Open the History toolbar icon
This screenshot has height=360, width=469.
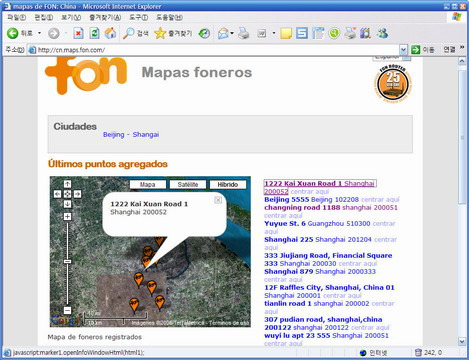click(x=204, y=33)
